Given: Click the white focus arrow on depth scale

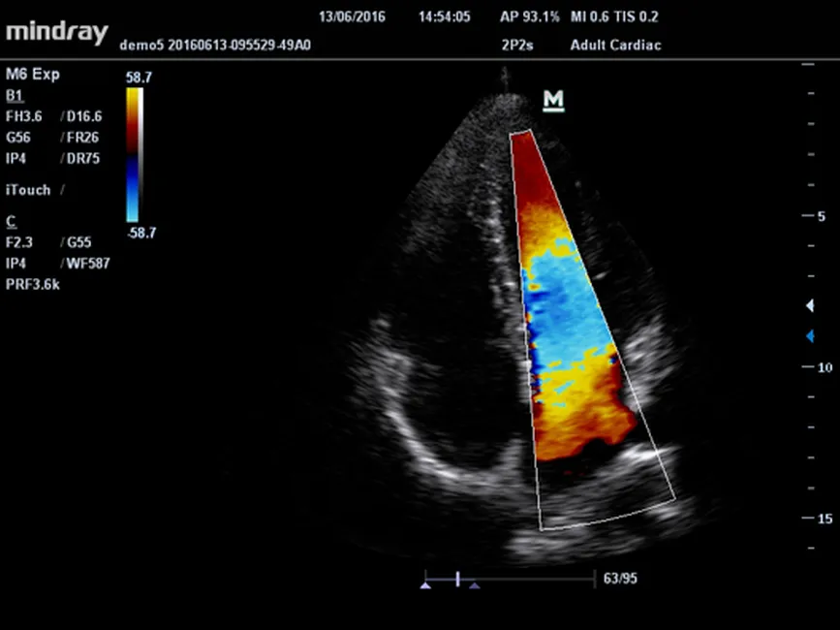Looking at the screenshot, I should point(811,306).
